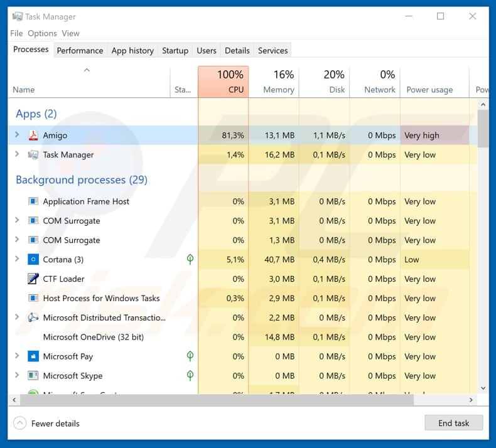Image resolution: width=496 pixels, height=448 pixels.
Task: Switch to the Performance tab
Action: (80, 51)
